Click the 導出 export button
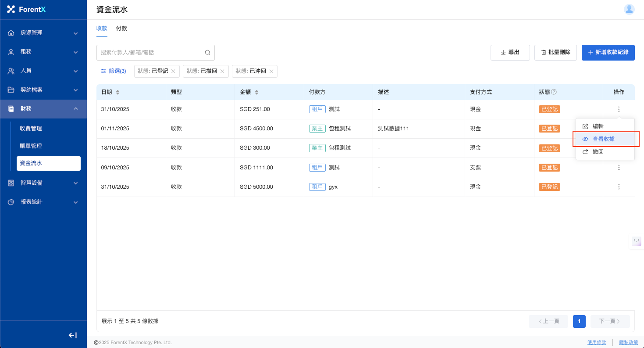 (x=510, y=53)
